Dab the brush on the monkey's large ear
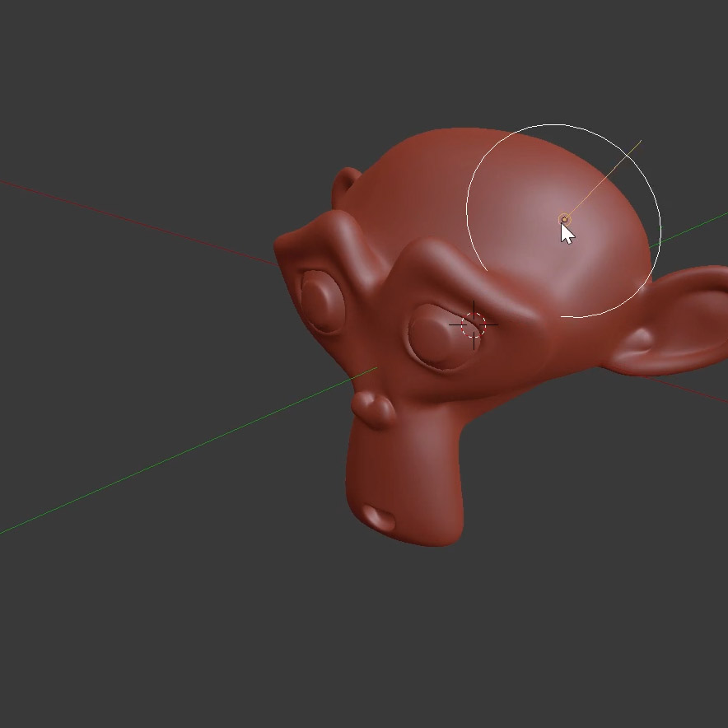The image size is (728, 728). tap(671, 321)
